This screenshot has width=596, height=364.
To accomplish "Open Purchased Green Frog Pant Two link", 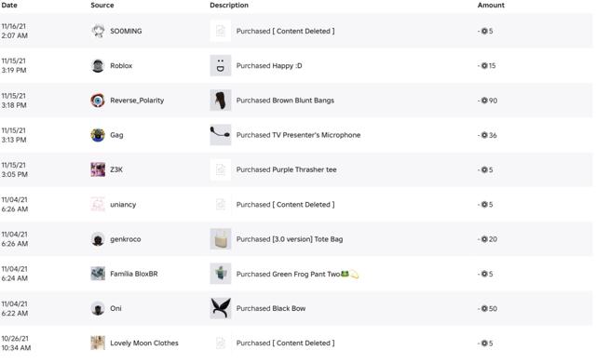I will coord(297,274).
